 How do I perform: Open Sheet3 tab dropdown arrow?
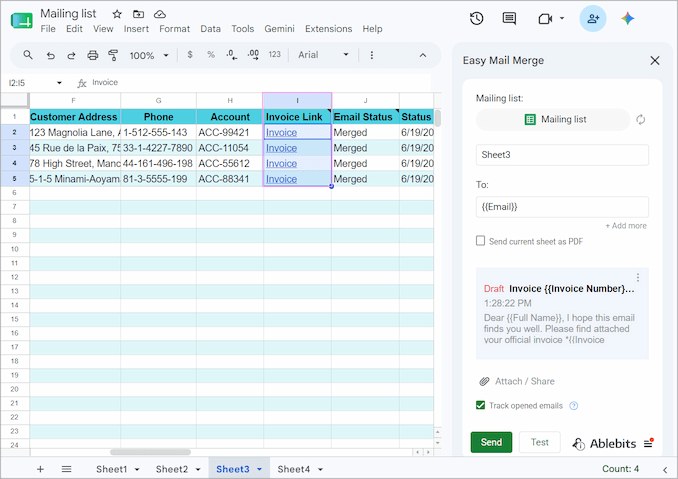(259, 469)
